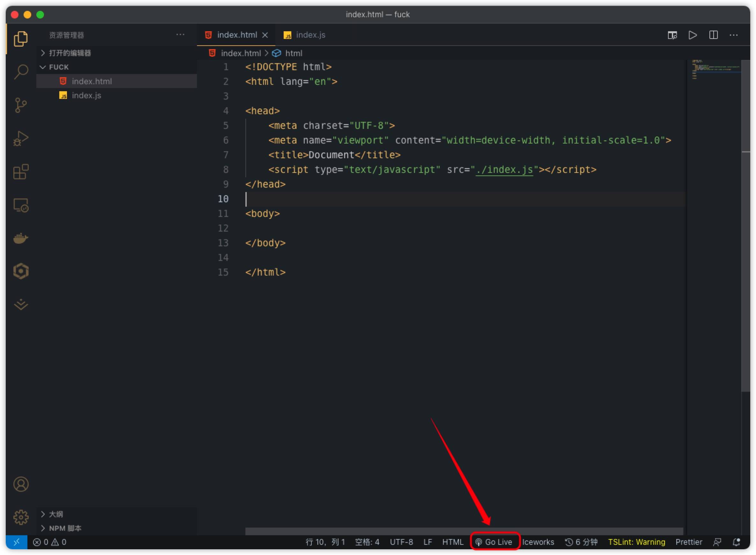756x555 pixels.
Task: Click the 6 分钟 timer status item
Action: [x=581, y=542]
